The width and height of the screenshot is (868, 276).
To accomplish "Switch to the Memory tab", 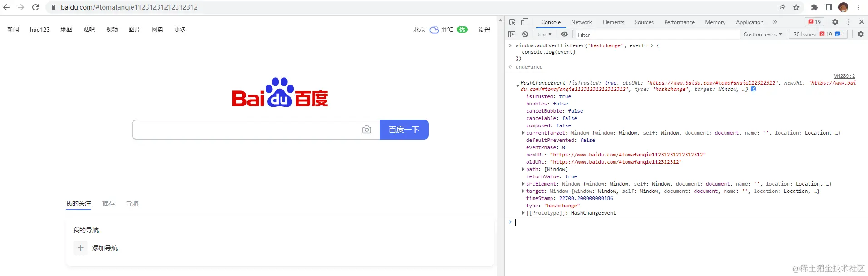I will 715,22.
